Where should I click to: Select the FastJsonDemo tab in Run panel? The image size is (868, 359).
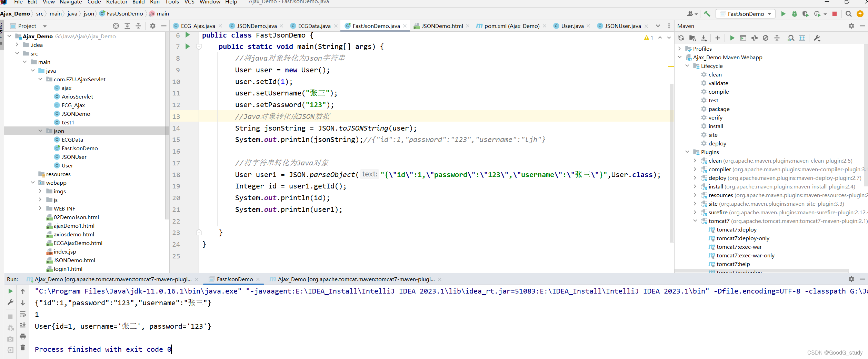tap(234, 279)
